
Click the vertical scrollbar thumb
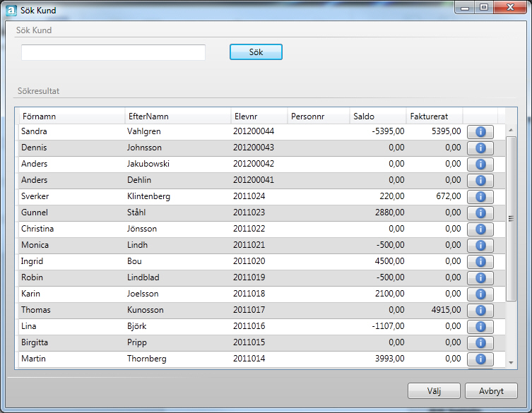coord(511,219)
